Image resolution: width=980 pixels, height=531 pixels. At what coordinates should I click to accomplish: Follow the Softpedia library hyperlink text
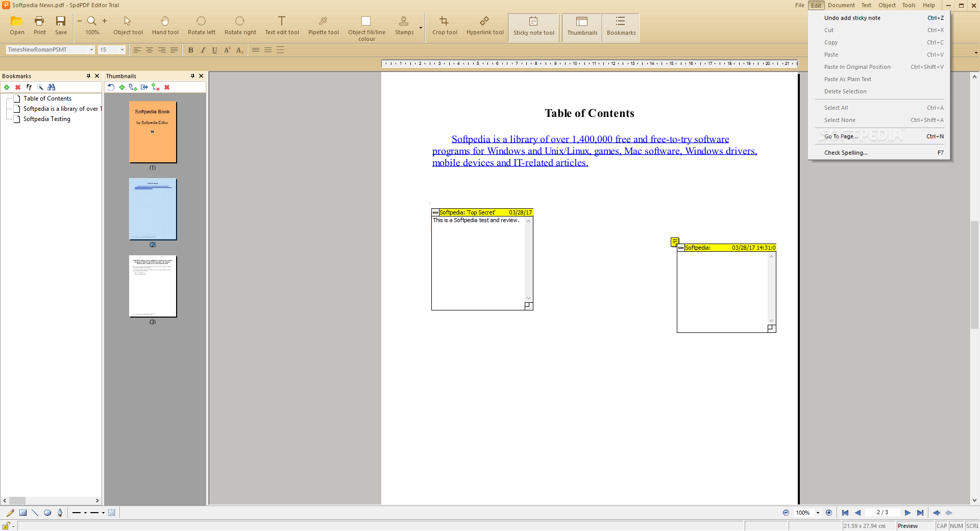(x=594, y=151)
